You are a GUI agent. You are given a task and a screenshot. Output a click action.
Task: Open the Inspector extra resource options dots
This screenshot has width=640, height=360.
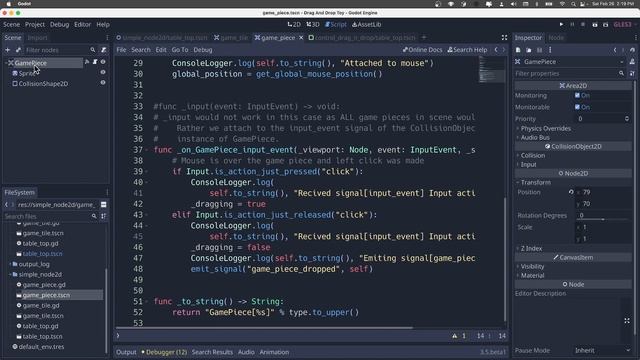click(x=550, y=50)
